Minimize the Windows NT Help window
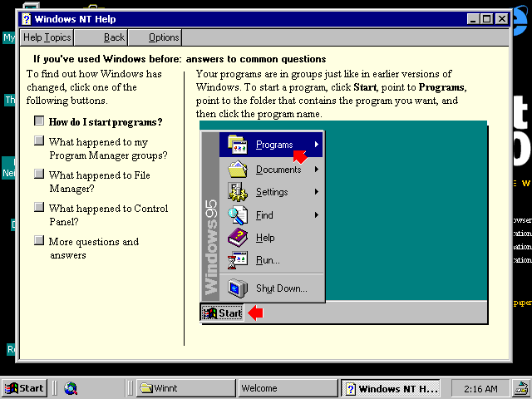This screenshot has width=532, height=399. (473, 19)
